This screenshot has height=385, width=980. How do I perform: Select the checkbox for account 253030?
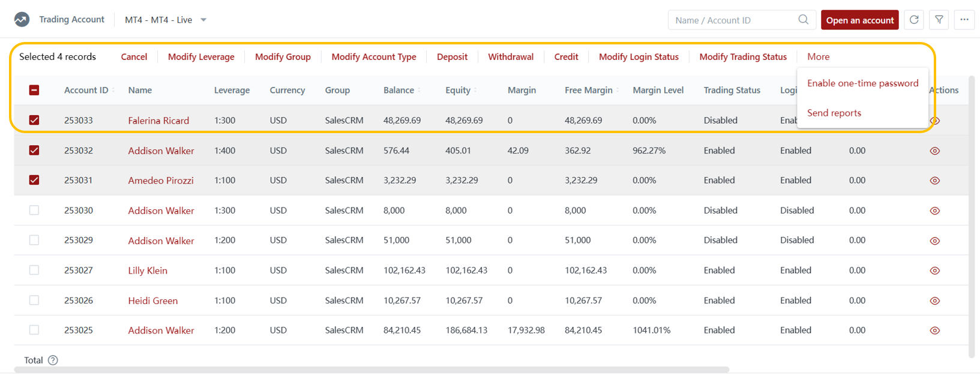[34, 210]
